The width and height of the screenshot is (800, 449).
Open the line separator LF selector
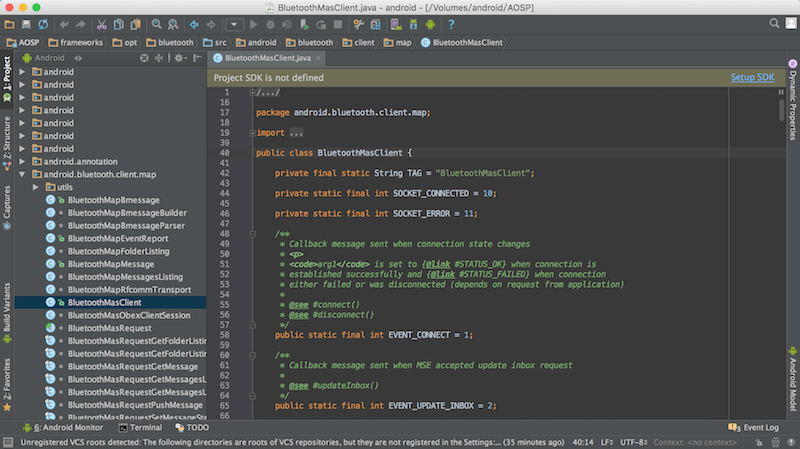(x=607, y=442)
